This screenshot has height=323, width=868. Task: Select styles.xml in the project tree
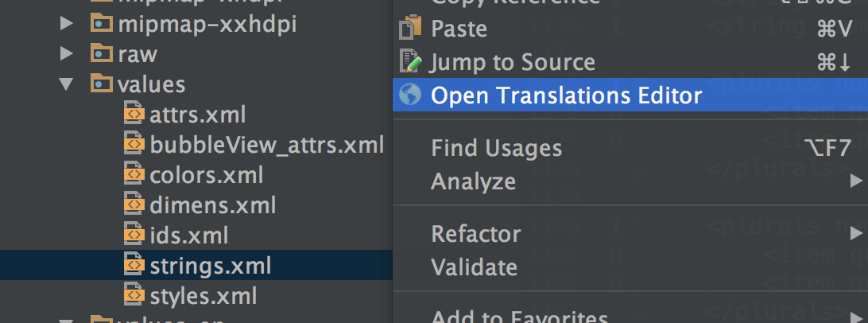[203, 295]
